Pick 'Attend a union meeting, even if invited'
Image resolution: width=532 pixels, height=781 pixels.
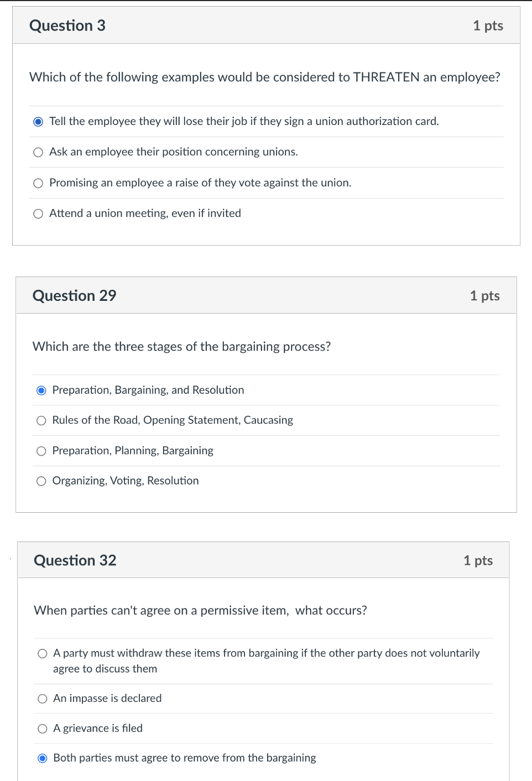pyautogui.click(x=38, y=213)
